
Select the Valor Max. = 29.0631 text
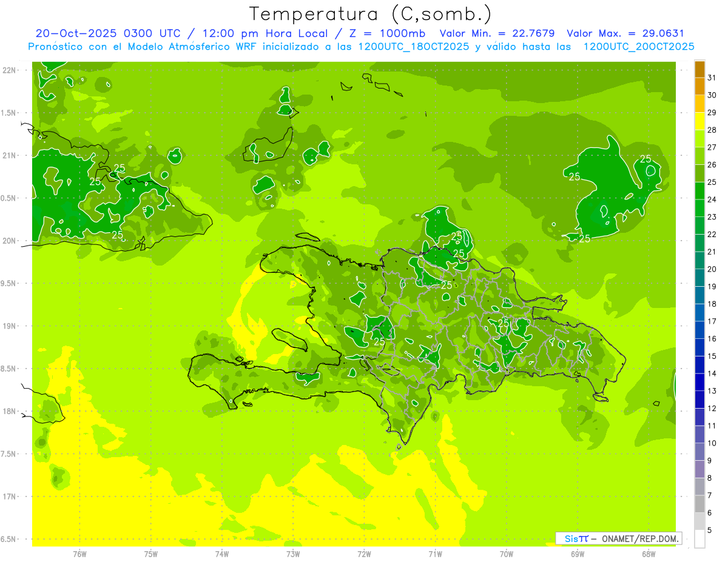coord(625,33)
